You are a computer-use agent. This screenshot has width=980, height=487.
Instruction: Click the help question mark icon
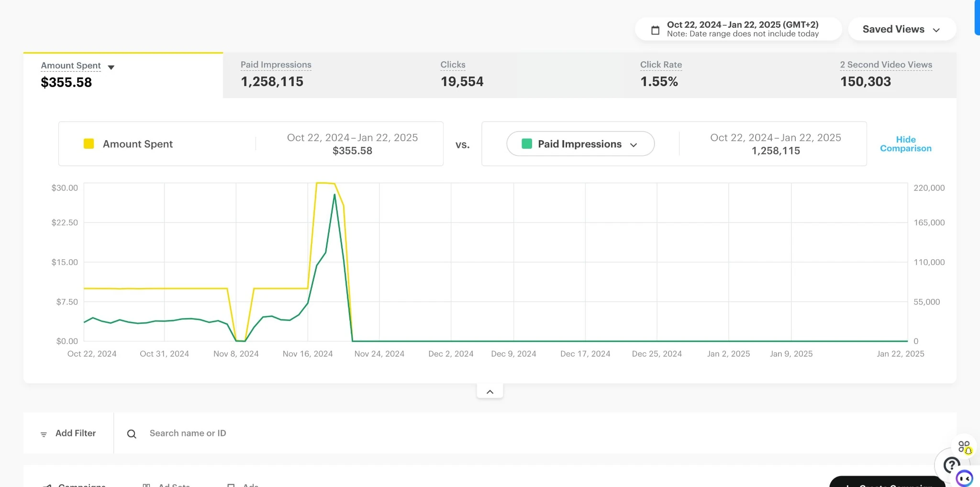pos(951,464)
